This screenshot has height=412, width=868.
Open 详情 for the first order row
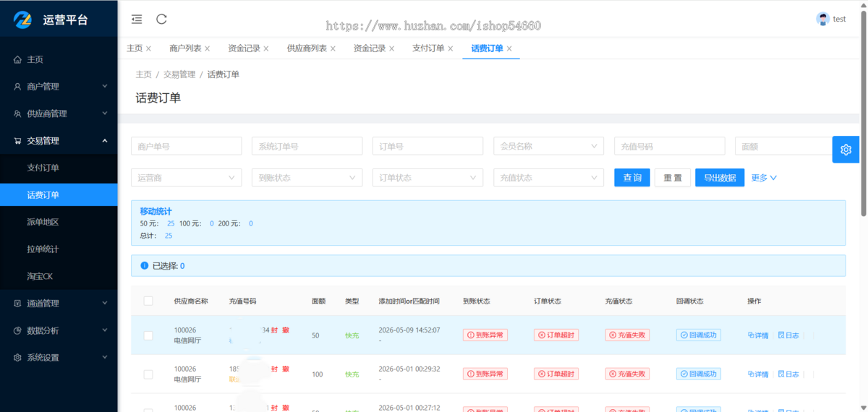coord(758,335)
